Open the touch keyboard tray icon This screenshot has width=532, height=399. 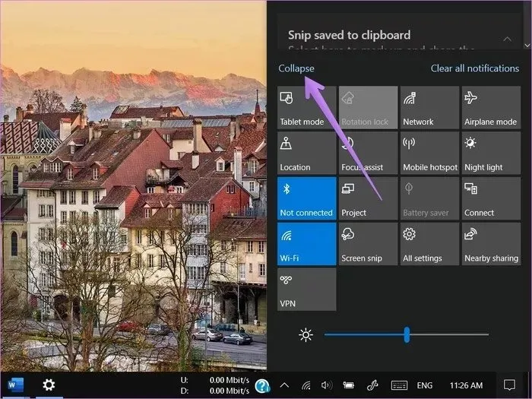click(399, 385)
